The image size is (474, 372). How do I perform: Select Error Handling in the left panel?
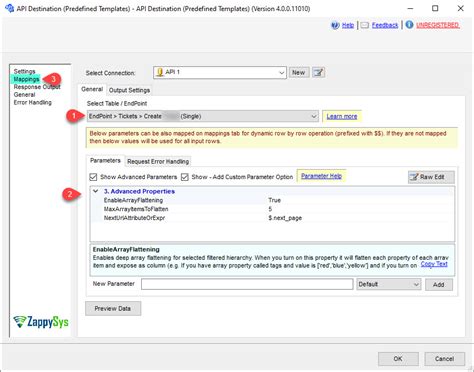click(x=33, y=102)
